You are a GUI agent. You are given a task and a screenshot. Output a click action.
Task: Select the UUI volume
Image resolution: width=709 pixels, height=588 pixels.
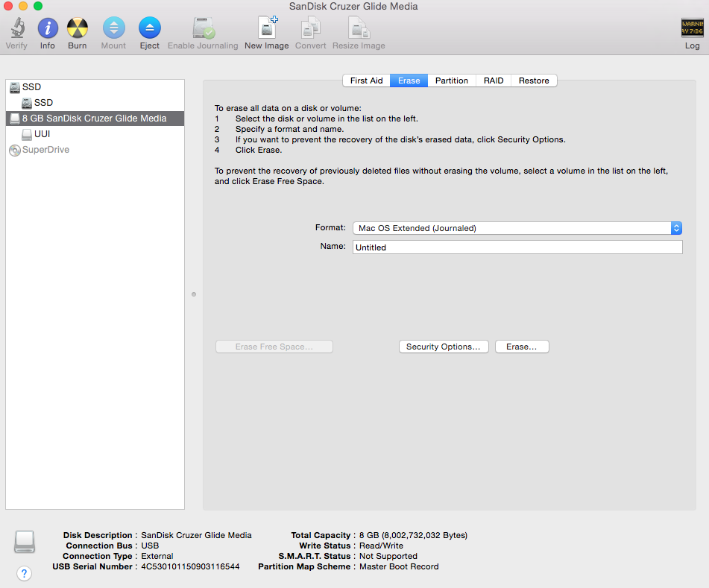(95, 134)
